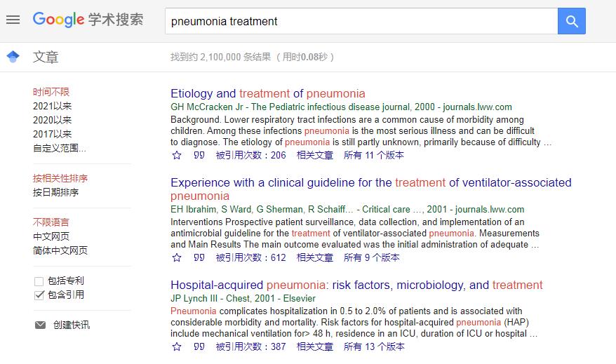Screen dimensions: 616x364
Task: Cite the McCracken article using quote icon
Action: 199,155
